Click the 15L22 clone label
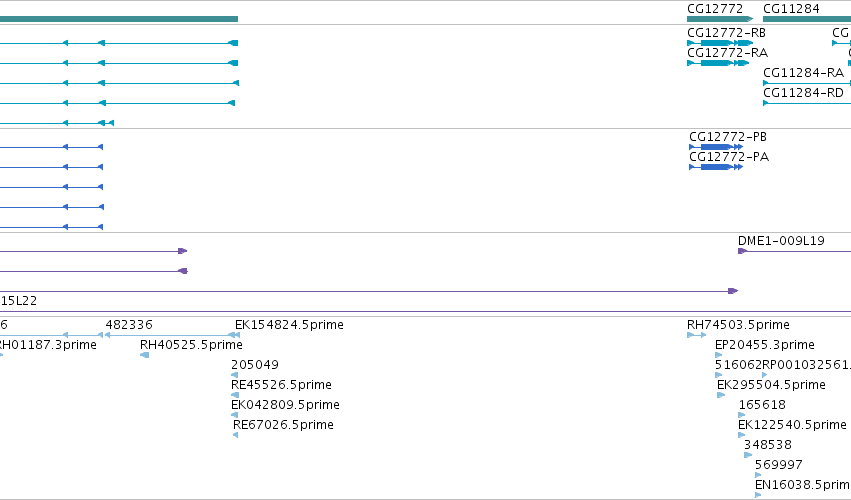851x500 pixels. (x=18, y=301)
